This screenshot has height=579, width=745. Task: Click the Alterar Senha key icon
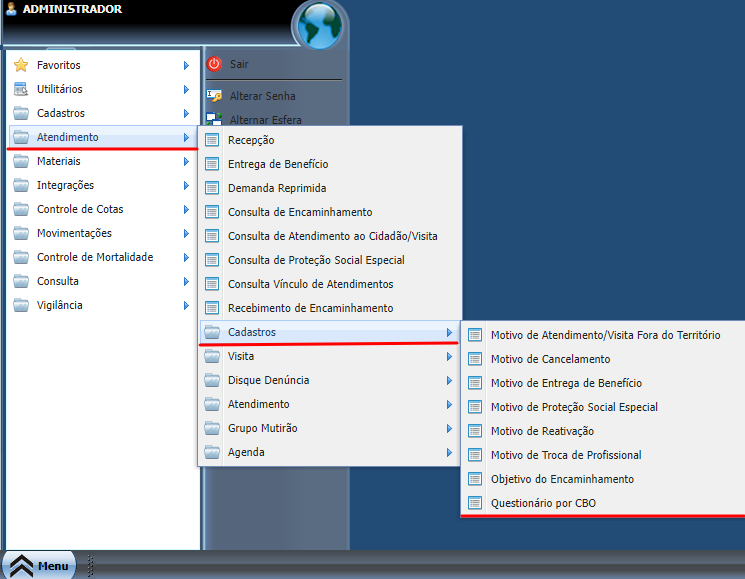(x=214, y=96)
